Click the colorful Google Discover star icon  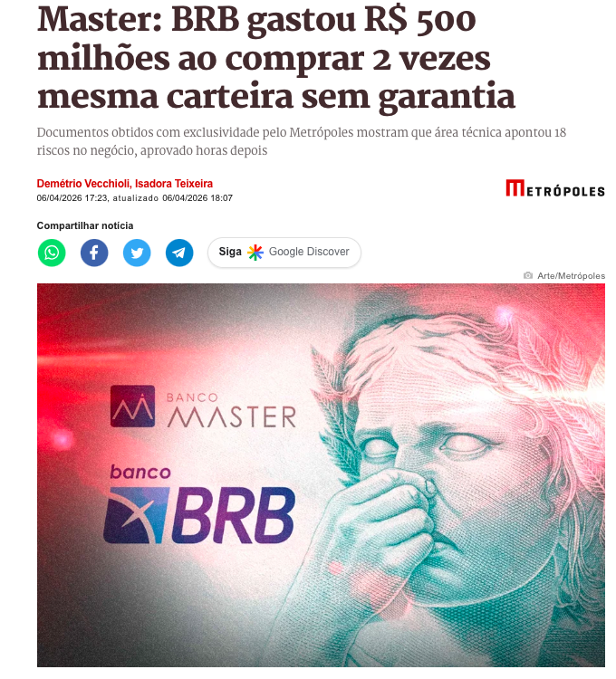click(255, 252)
